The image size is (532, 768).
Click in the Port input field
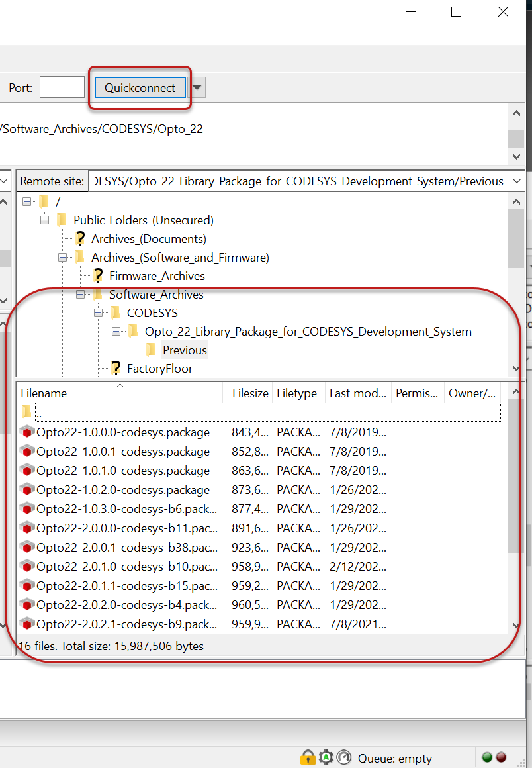[62, 87]
